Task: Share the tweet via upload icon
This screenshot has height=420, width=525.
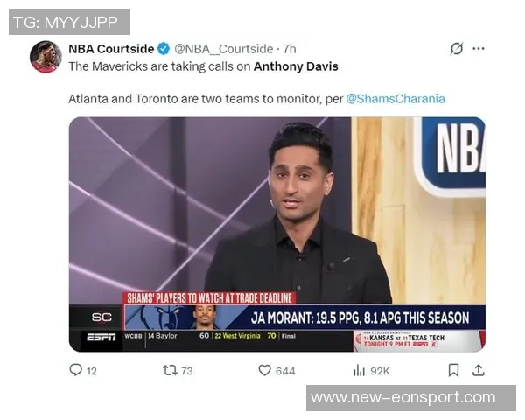Action: (479, 370)
